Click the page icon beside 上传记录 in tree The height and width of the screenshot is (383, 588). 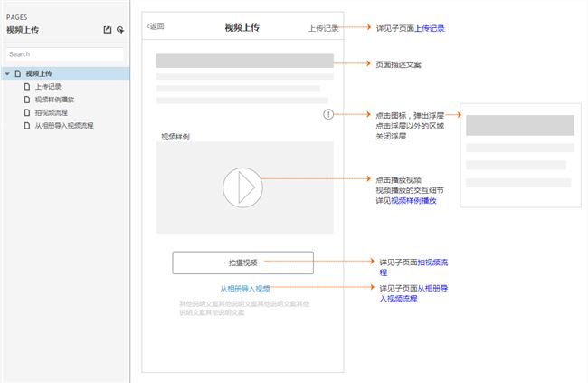coord(26,87)
